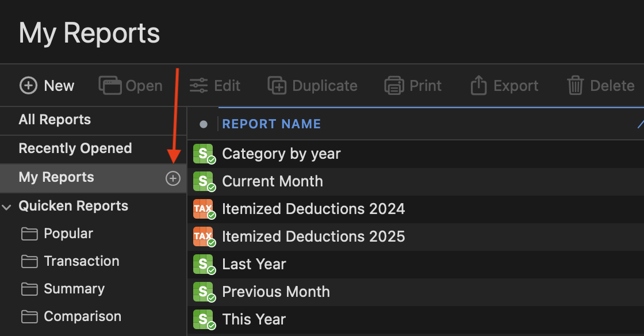Select the Quicken Reports heading
This screenshot has height=336, width=644.
coord(73,206)
